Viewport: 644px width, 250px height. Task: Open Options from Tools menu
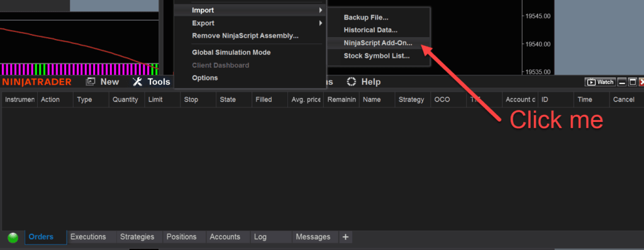click(205, 78)
